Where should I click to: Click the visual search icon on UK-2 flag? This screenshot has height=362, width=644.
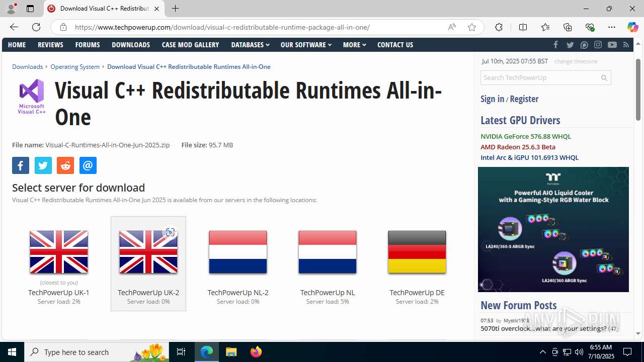tap(170, 232)
